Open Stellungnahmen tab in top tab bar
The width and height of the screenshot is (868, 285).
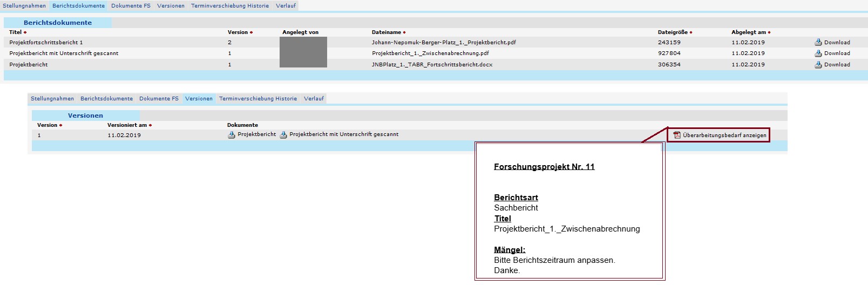pyautogui.click(x=24, y=6)
